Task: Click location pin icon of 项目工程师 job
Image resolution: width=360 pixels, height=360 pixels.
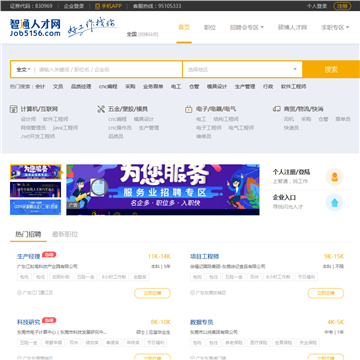Action: click(192, 293)
